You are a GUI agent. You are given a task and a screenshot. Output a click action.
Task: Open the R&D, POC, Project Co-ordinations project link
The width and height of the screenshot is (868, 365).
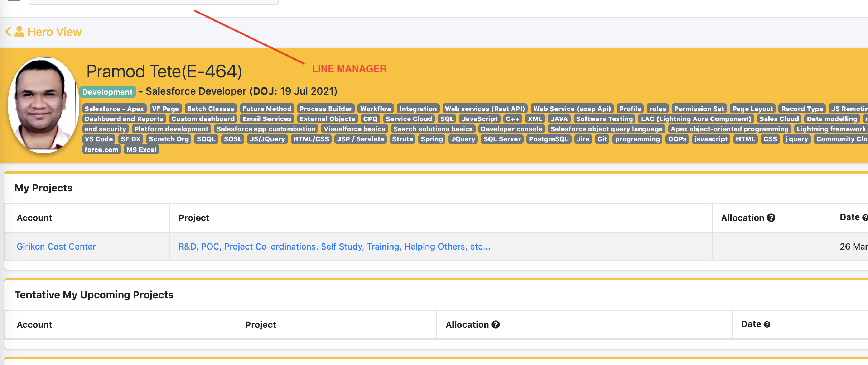tap(334, 247)
